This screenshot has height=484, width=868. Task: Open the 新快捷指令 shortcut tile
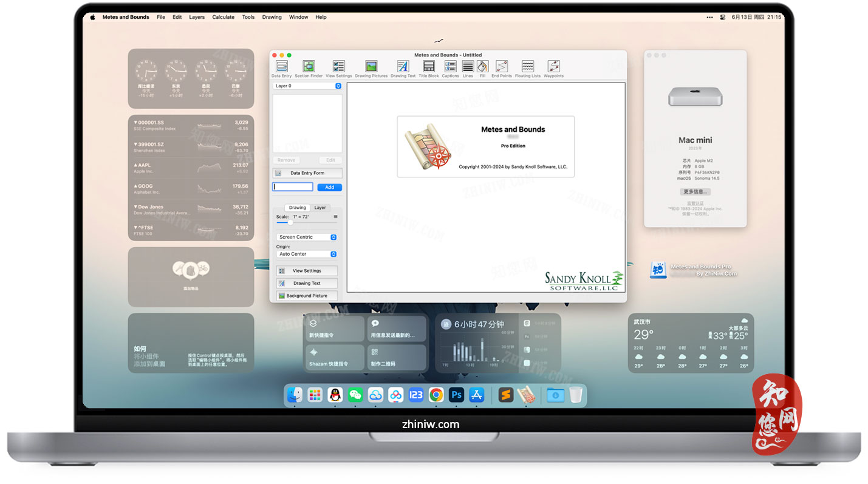click(333, 329)
